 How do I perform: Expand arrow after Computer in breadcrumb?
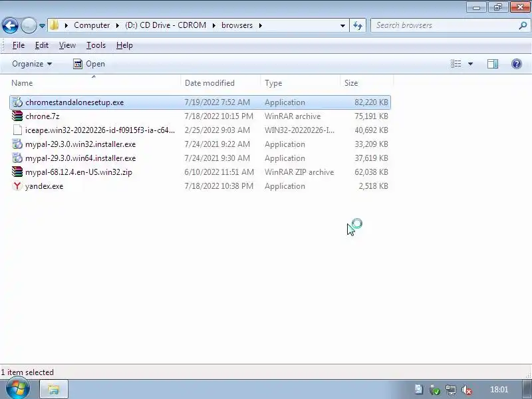pyautogui.click(x=118, y=25)
